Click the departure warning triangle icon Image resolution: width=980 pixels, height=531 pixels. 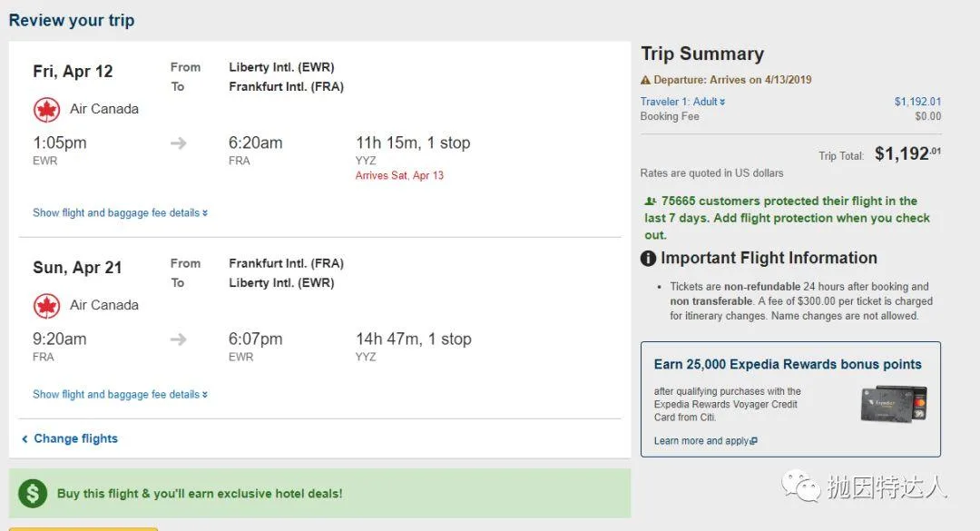645,80
